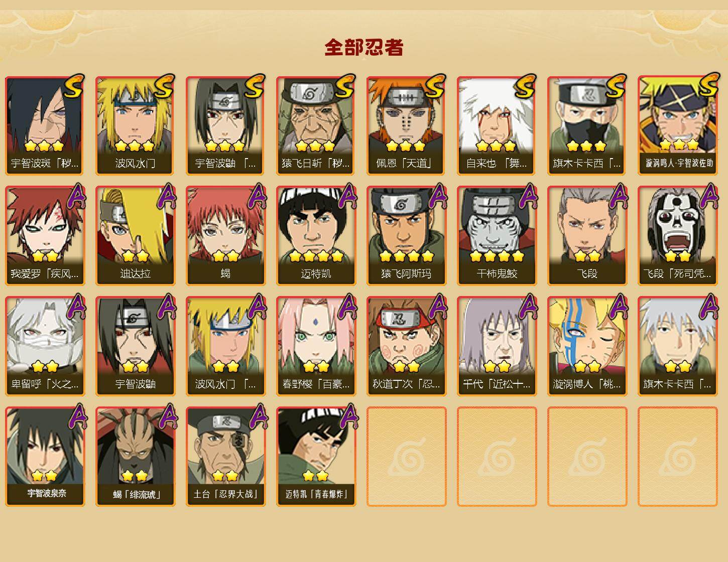
Task: Choose the 宇智波泉奈 ninja card
Action: point(45,457)
